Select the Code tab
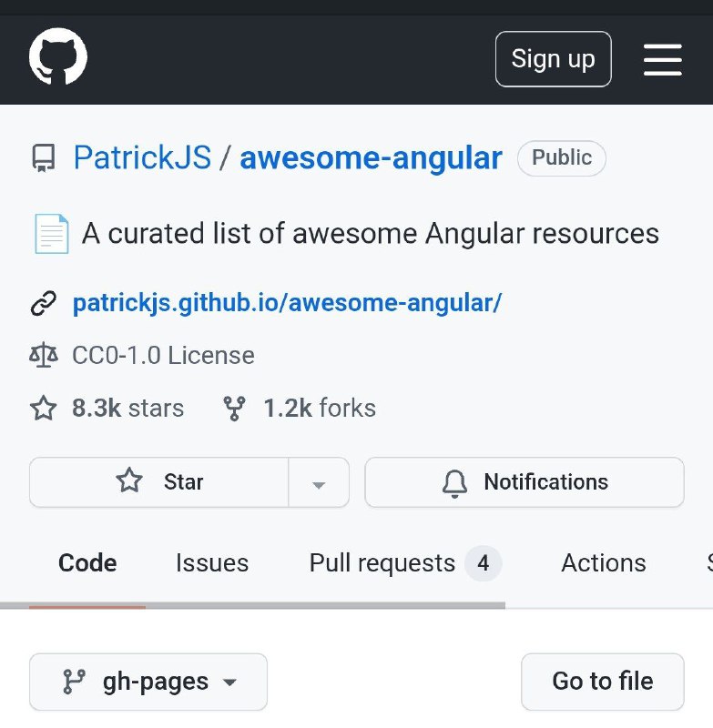This screenshot has width=713, height=728. point(87,563)
